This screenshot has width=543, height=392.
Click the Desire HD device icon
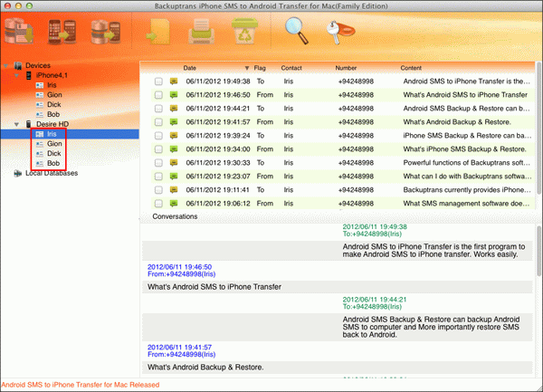29,124
